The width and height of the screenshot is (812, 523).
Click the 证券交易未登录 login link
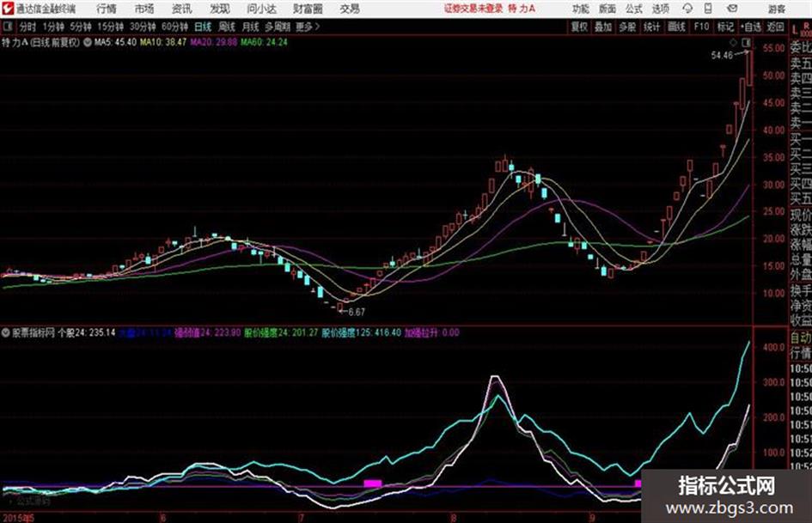pyautogui.click(x=473, y=9)
